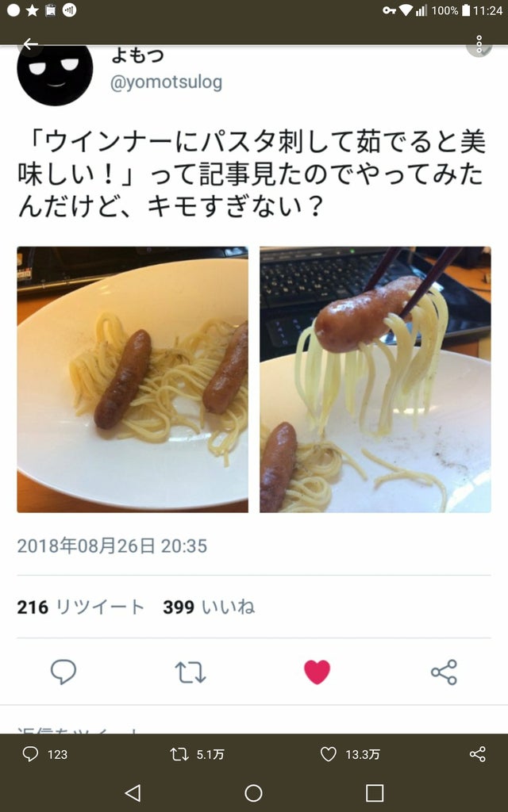View the 399 いいね list

209,607
